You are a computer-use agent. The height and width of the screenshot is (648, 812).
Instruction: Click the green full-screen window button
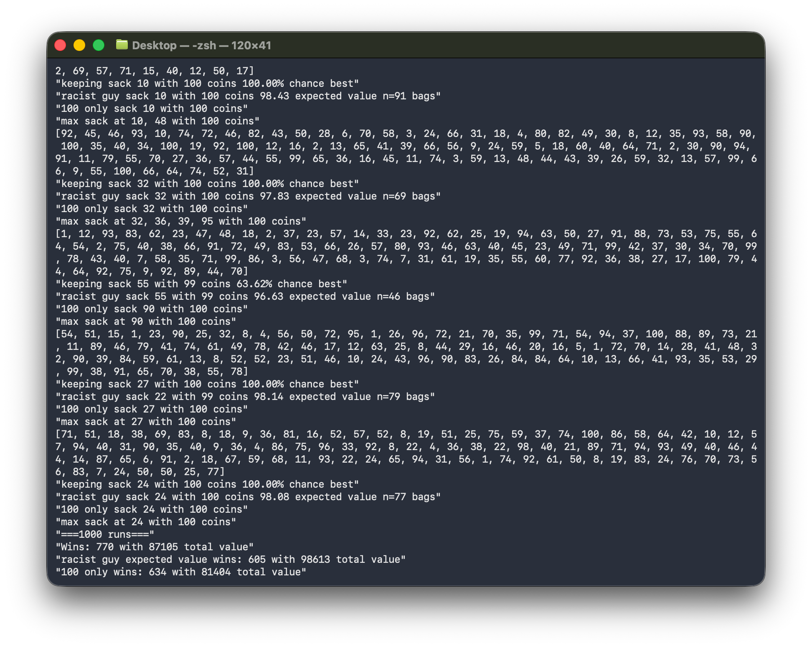99,45
